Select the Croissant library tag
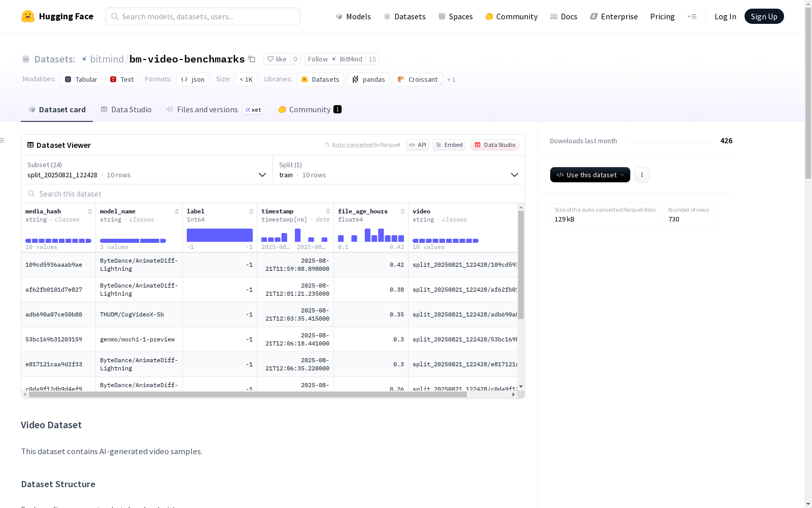 click(418, 79)
